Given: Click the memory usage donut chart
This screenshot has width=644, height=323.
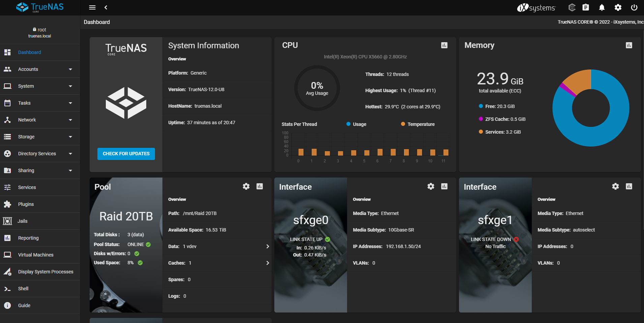Looking at the screenshot, I should tap(591, 108).
